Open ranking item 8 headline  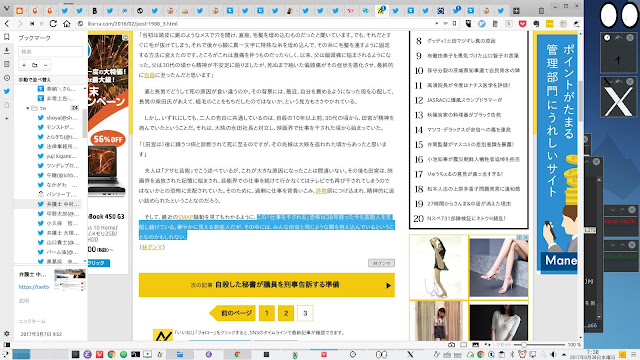pos(461,41)
